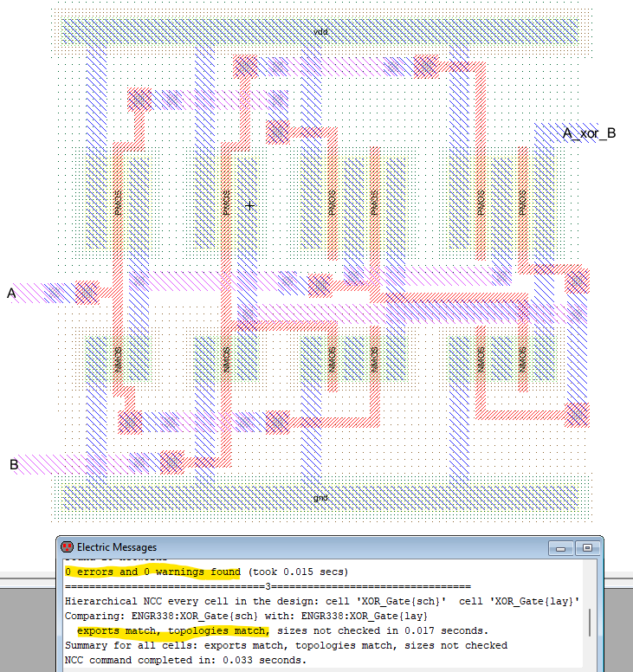Select the gnd ground rail label
This screenshot has width=633, height=672.
pyautogui.click(x=320, y=498)
